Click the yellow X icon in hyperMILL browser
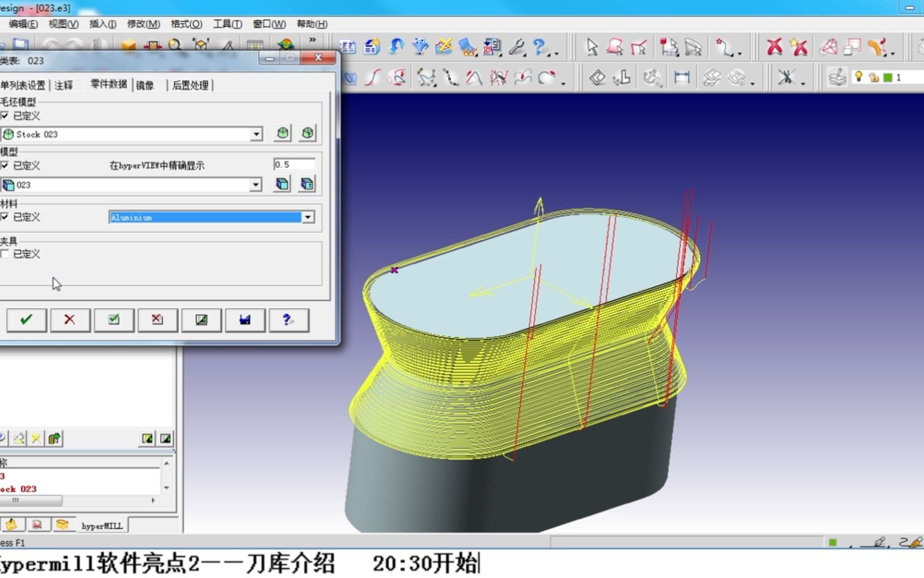Screen dimensions: 924x578 pos(36,439)
